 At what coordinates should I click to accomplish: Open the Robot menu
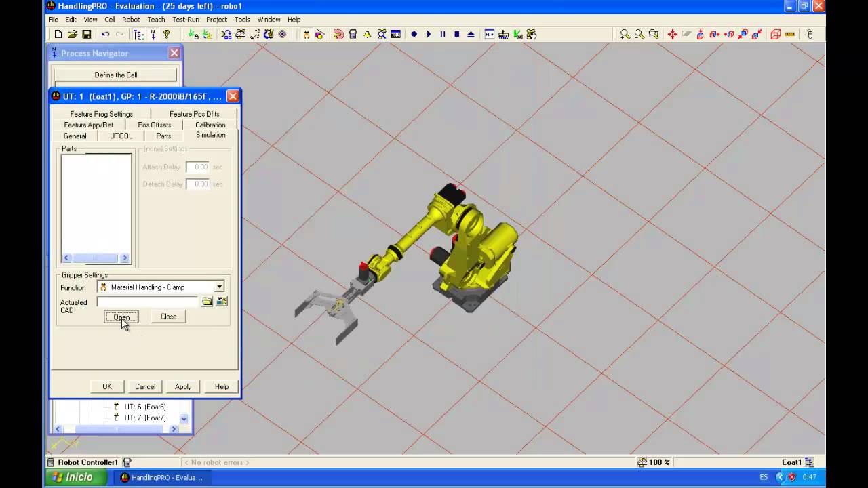pyautogui.click(x=131, y=20)
